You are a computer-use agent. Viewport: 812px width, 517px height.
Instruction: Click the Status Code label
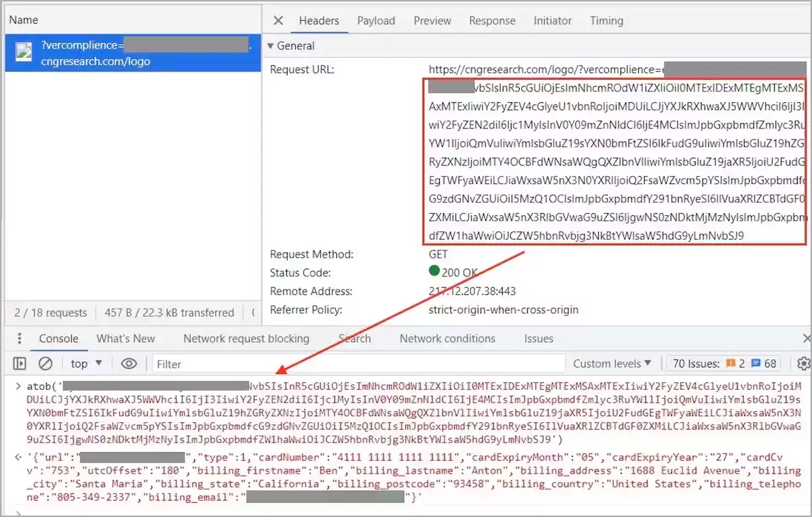(x=300, y=273)
